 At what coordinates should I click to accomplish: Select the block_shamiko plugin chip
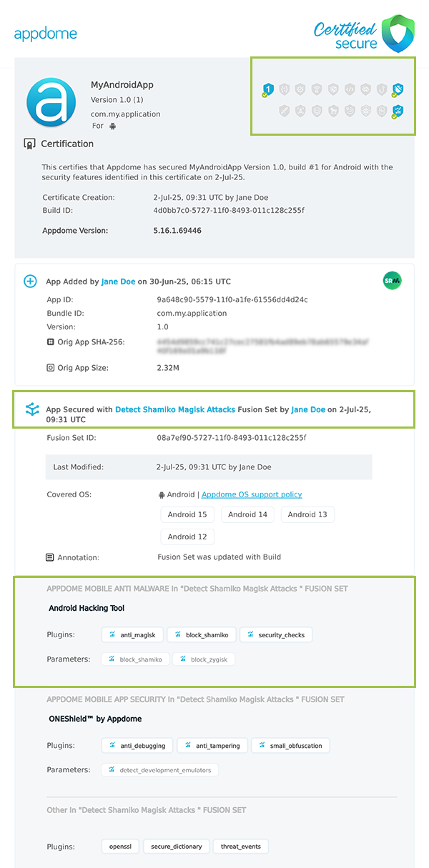[202, 634]
